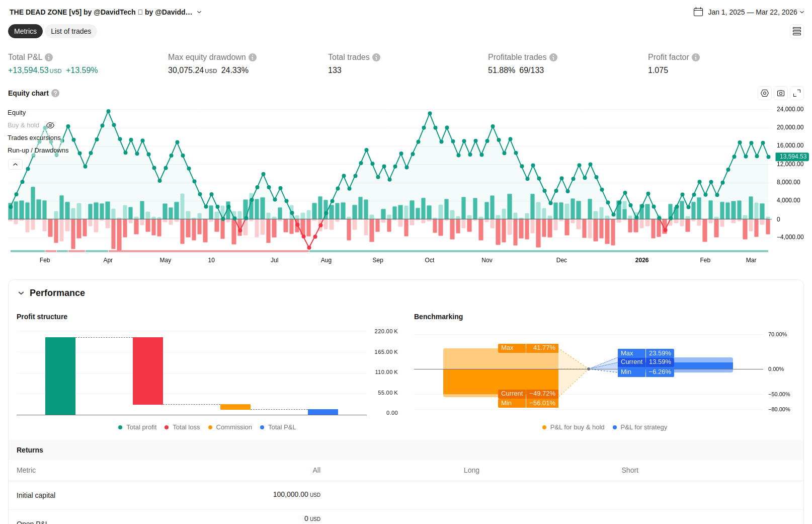Click the red Total loss bar

coord(147,370)
